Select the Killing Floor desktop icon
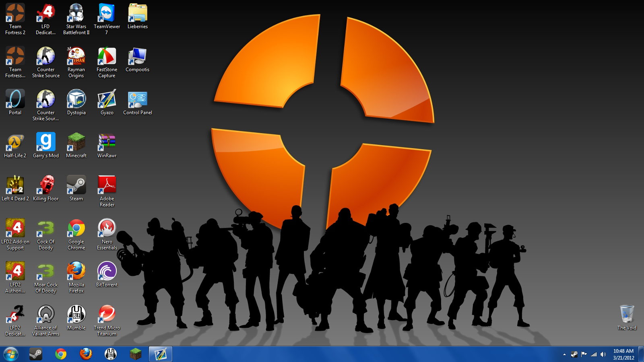 point(46,188)
